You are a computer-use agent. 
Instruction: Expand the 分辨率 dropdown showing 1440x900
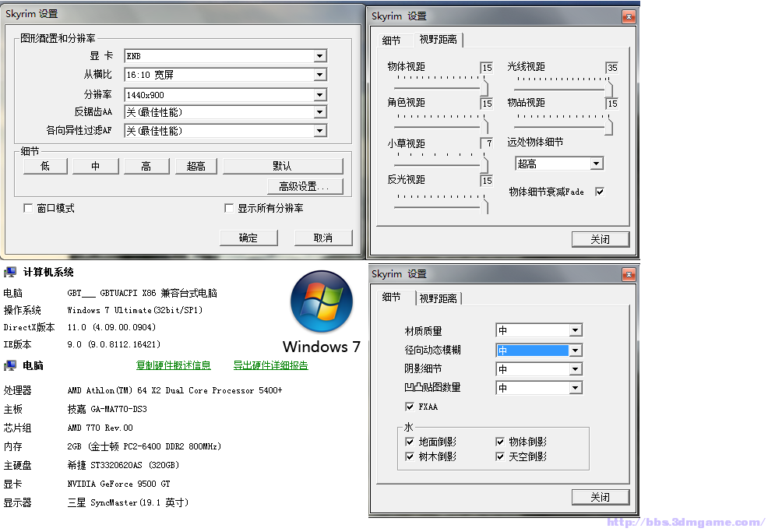pyautogui.click(x=225, y=94)
